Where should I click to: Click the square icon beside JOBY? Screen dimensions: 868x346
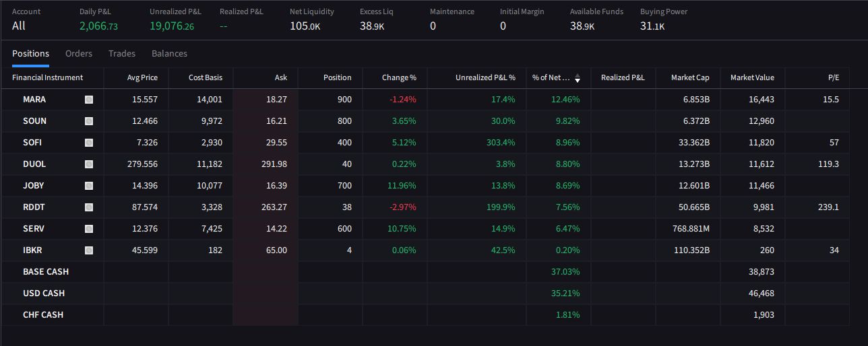pyautogui.click(x=89, y=186)
